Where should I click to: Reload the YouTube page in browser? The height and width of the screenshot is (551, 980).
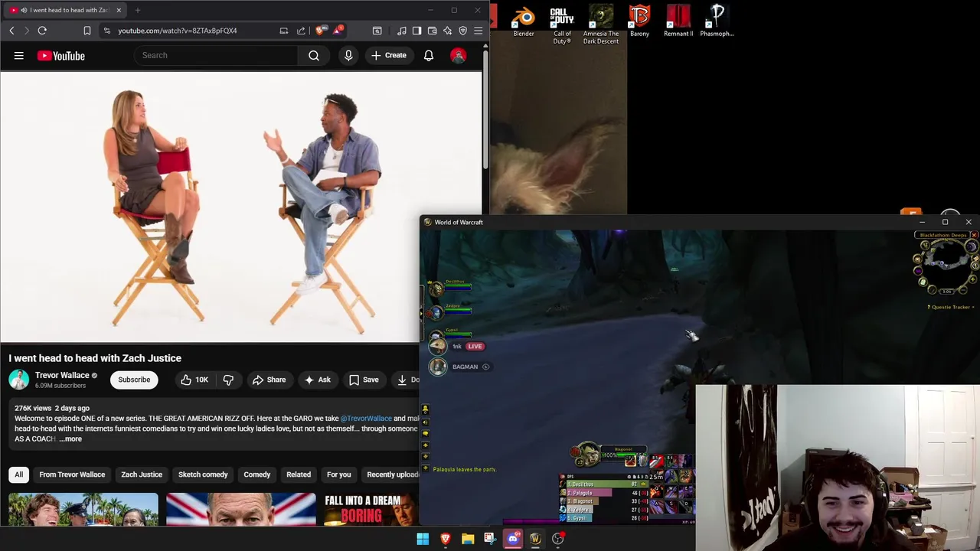pyautogui.click(x=42, y=31)
